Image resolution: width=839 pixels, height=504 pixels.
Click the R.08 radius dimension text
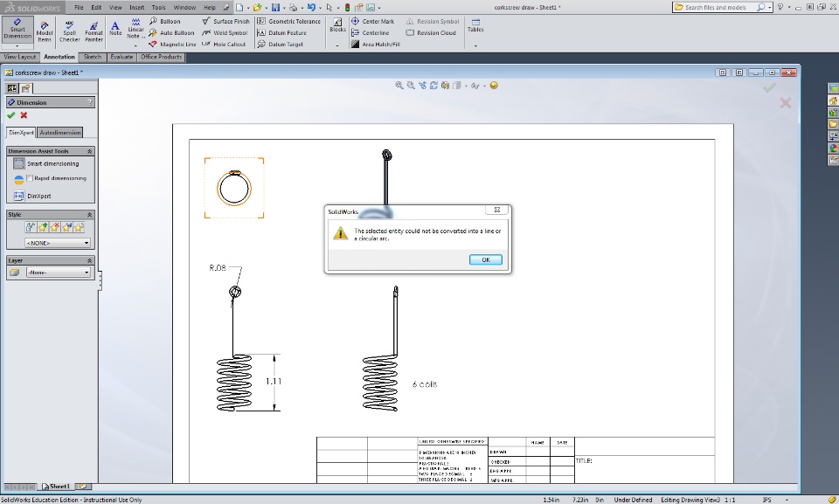coord(218,267)
